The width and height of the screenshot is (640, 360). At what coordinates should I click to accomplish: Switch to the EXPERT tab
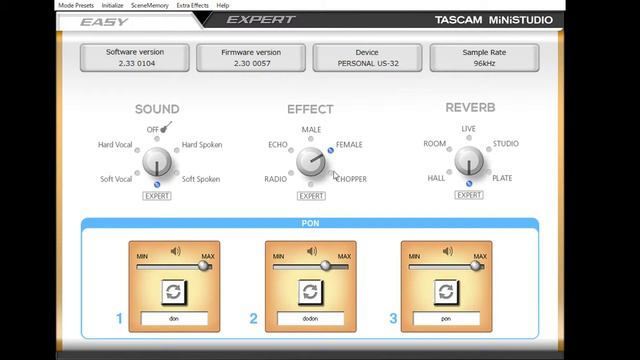(261, 20)
